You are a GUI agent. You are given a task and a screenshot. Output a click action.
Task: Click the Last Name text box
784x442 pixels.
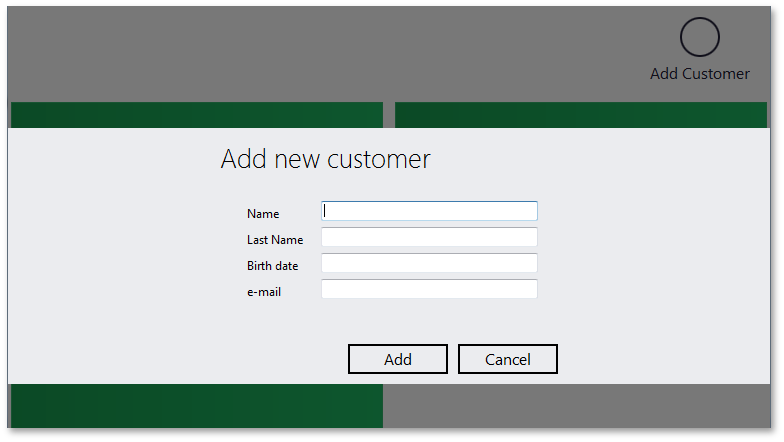tap(429, 237)
